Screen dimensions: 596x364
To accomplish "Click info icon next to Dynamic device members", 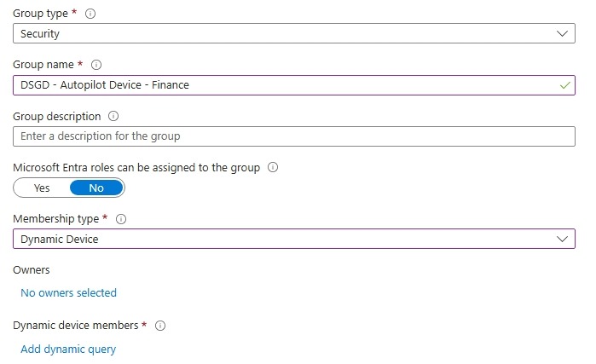I will [x=160, y=326].
